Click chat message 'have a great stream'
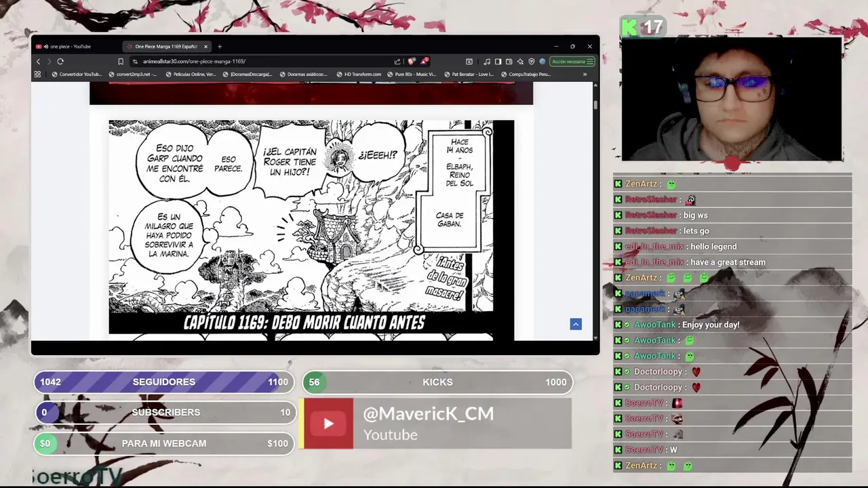The height and width of the screenshot is (488, 868). [x=728, y=262]
